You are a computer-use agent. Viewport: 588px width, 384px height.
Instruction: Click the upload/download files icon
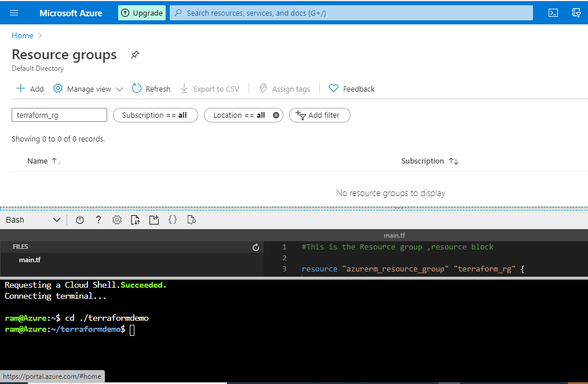click(x=135, y=220)
